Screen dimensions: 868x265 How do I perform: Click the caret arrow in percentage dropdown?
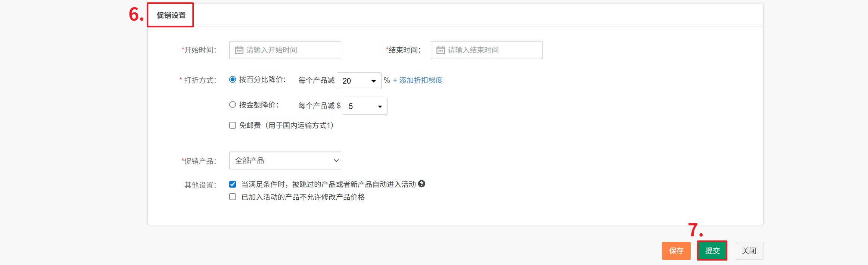(x=373, y=81)
